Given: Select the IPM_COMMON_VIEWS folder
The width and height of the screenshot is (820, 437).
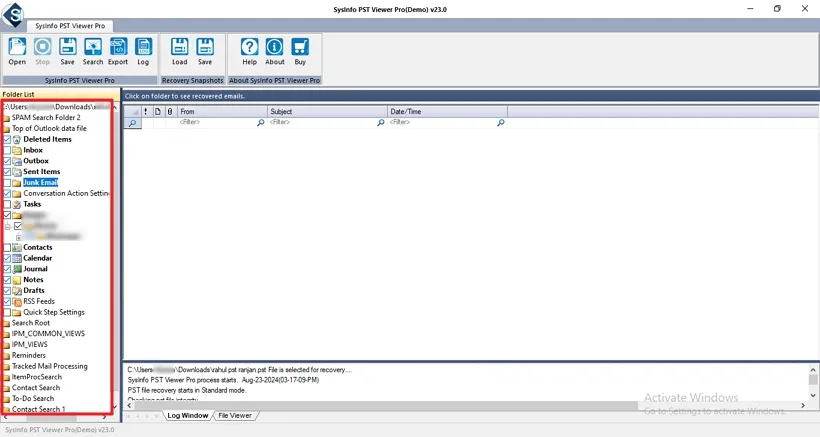Looking at the screenshot, I should coord(48,334).
